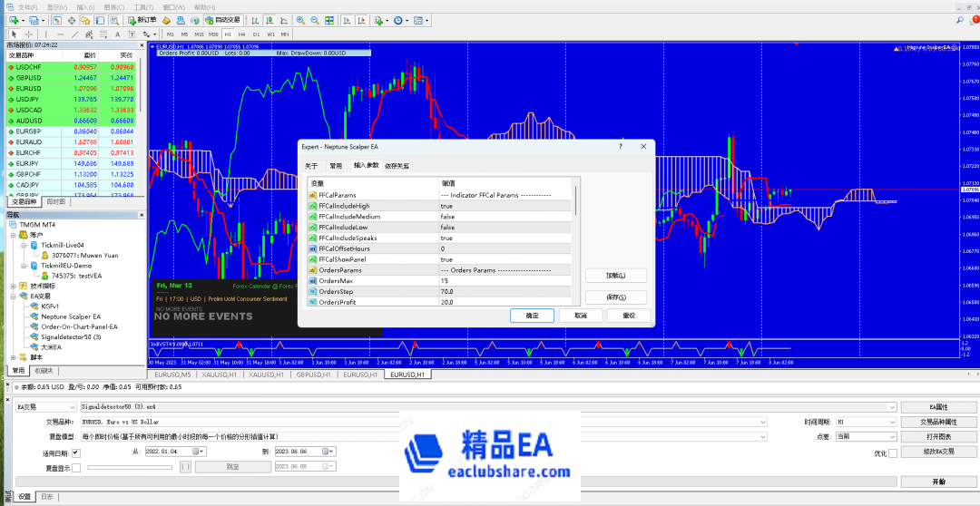The image size is (980, 506).
Task: Select the bar chart type icon
Action: pyautogui.click(x=254, y=20)
